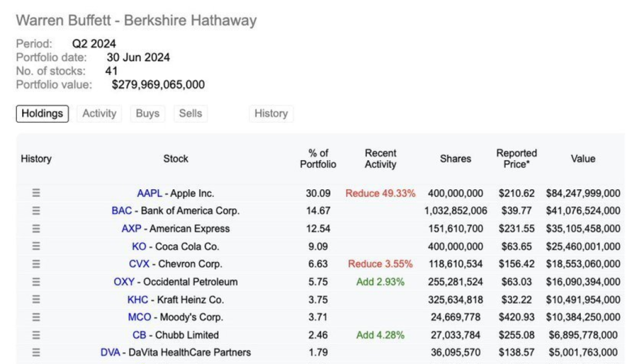This screenshot has width=632, height=364.
Task: Click the History column header
Action: [36, 159]
